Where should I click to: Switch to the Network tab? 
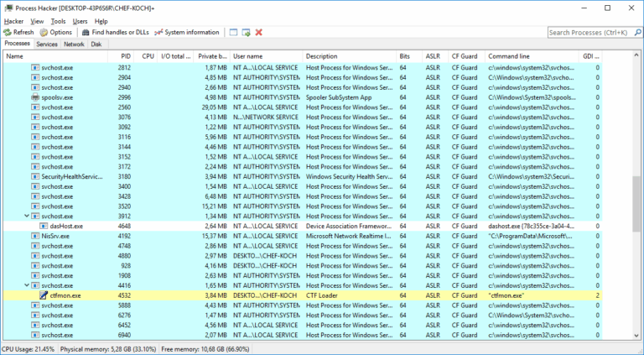click(x=74, y=44)
